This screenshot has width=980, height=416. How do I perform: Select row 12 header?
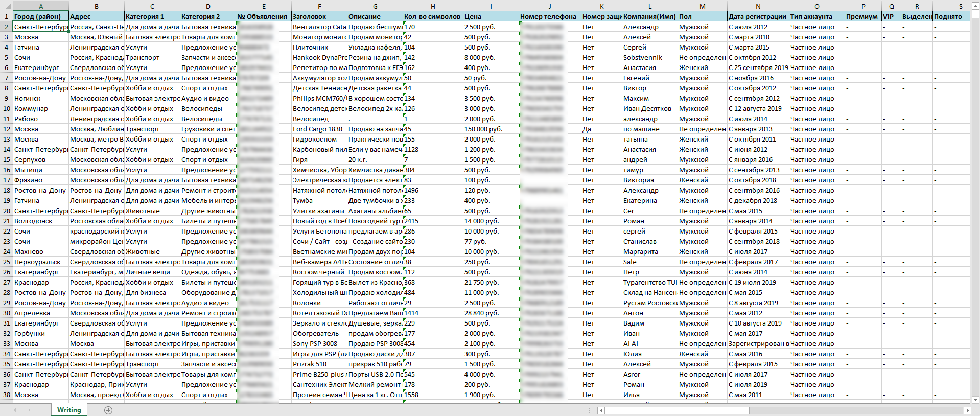click(x=7, y=129)
